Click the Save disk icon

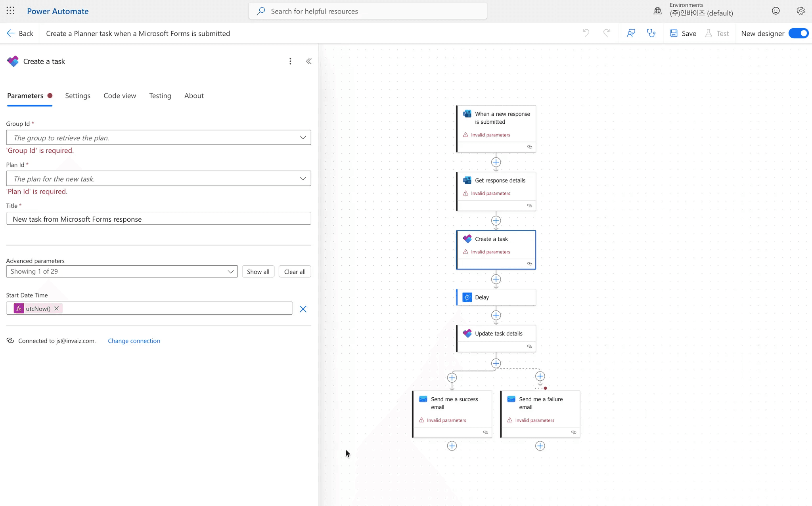(674, 33)
